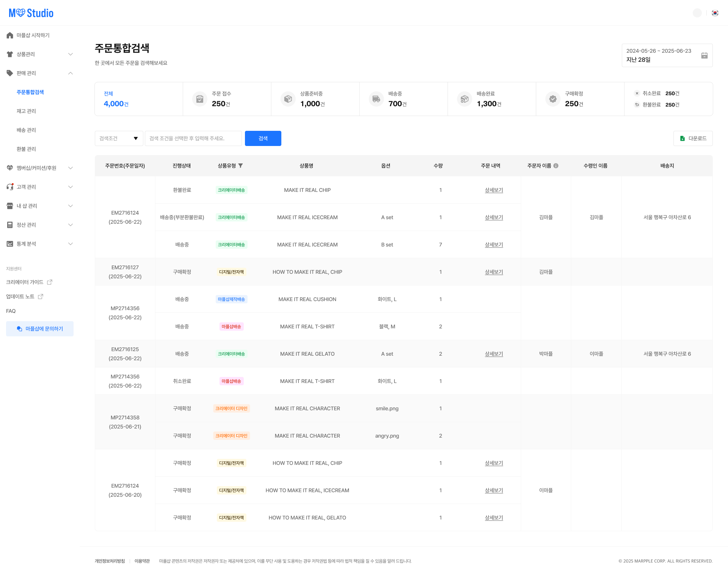
Task: Click the calendar icon in date range
Action: (704, 55)
